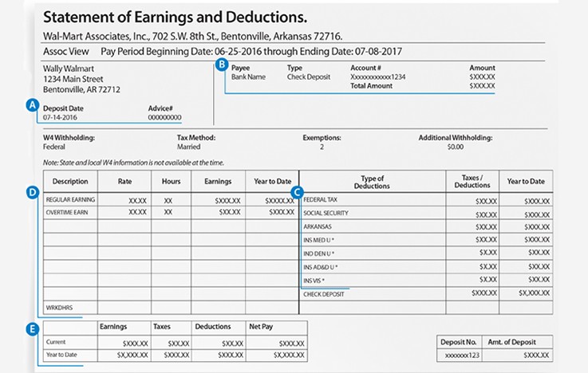Image resolution: width=588 pixels, height=373 pixels.
Task: Click the blue D marker icon
Action: [33, 191]
